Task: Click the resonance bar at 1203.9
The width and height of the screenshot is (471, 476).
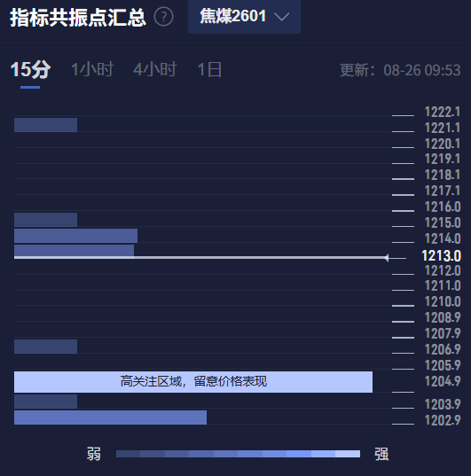Action: pos(45,402)
